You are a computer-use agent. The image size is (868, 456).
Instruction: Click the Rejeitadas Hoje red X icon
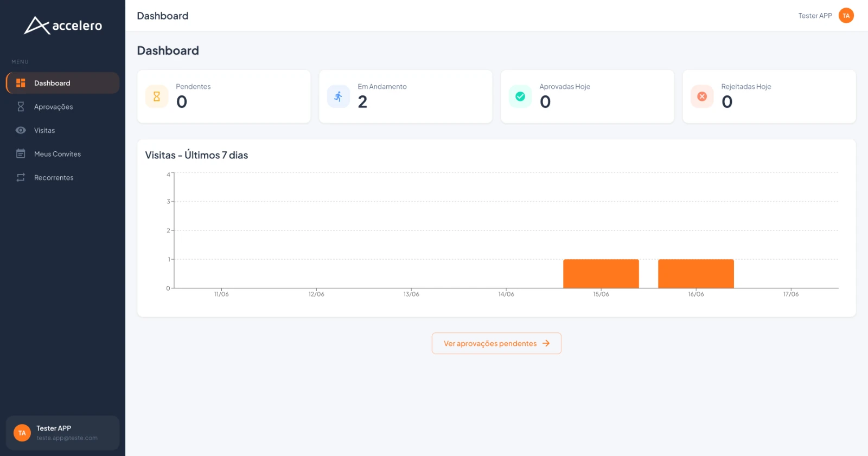(702, 97)
